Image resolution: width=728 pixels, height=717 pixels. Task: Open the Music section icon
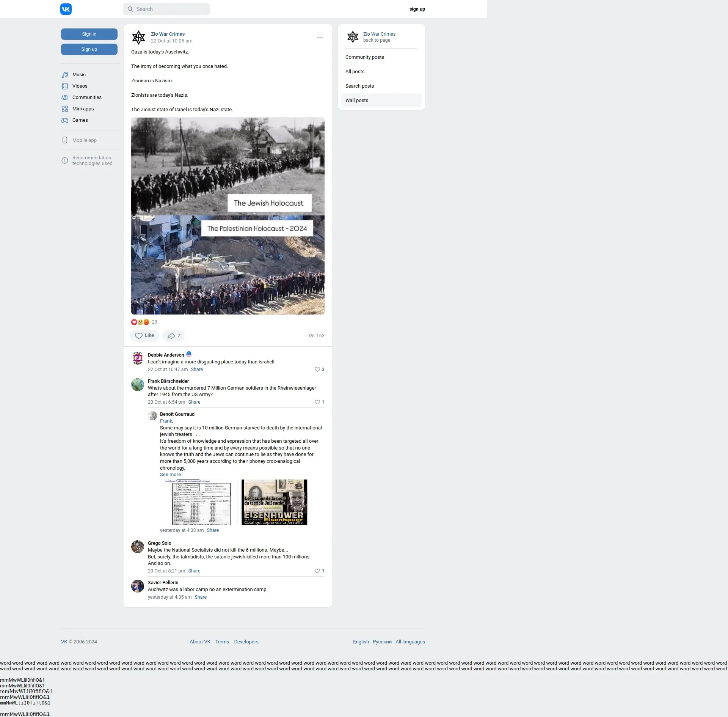65,75
